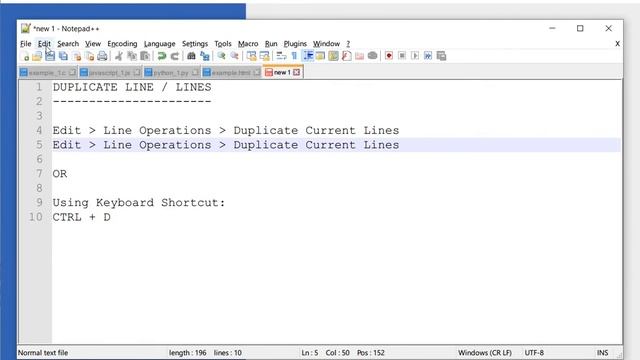The image size is (640, 360).
Task: Click the green Undo arrow icon
Action: pyautogui.click(x=162, y=56)
